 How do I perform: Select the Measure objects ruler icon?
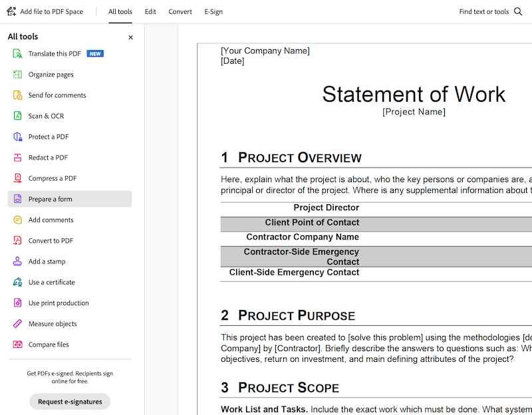(17, 324)
